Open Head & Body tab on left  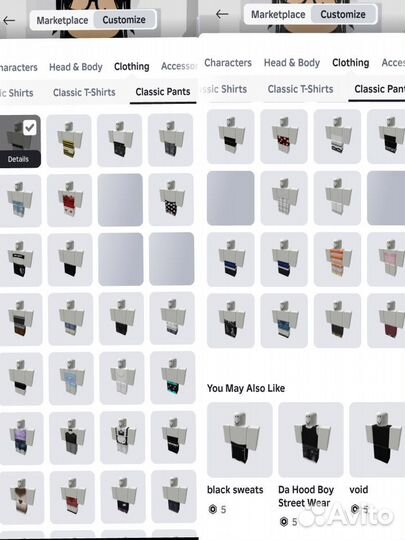coord(76,67)
